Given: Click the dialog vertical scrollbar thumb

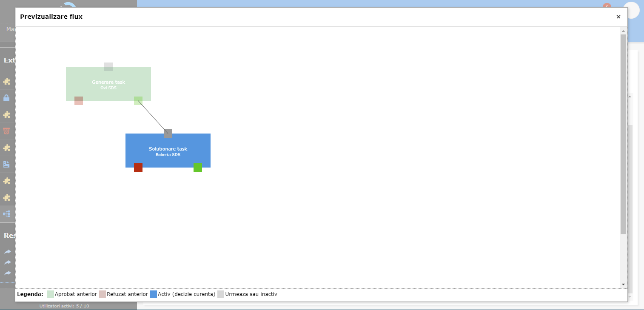Looking at the screenshot, I should pyautogui.click(x=624, y=134).
